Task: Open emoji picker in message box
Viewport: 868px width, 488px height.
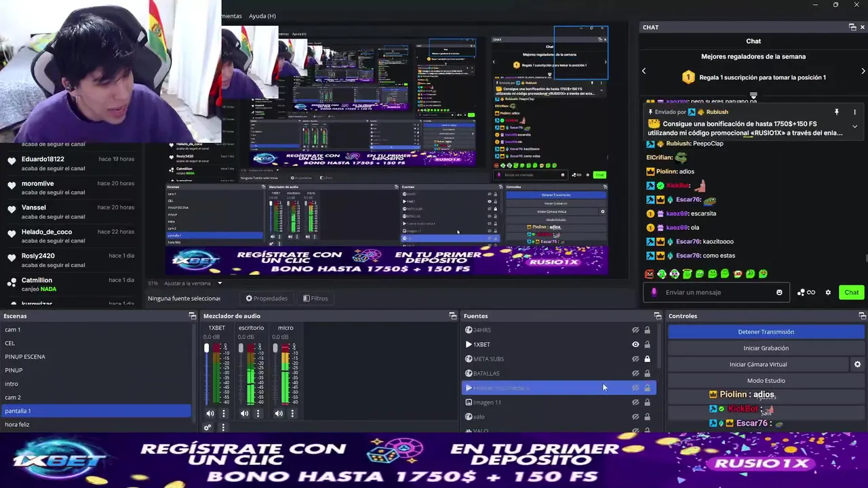Action: click(x=779, y=292)
